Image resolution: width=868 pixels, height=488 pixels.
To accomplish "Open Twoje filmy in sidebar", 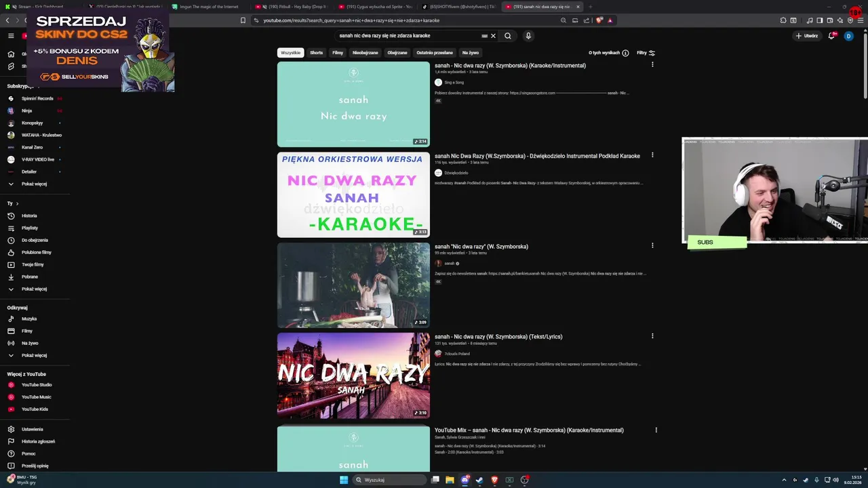I will [x=35, y=264].
